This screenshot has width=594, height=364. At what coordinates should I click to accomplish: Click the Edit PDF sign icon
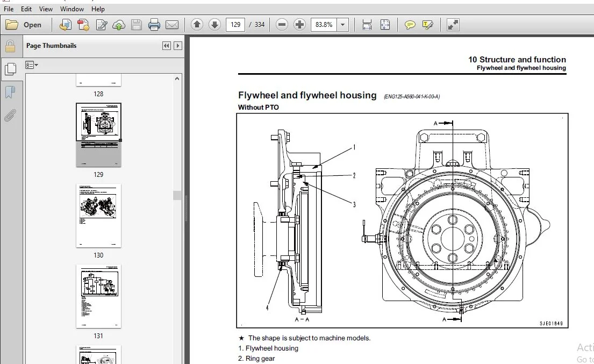[x=101, y=25]
